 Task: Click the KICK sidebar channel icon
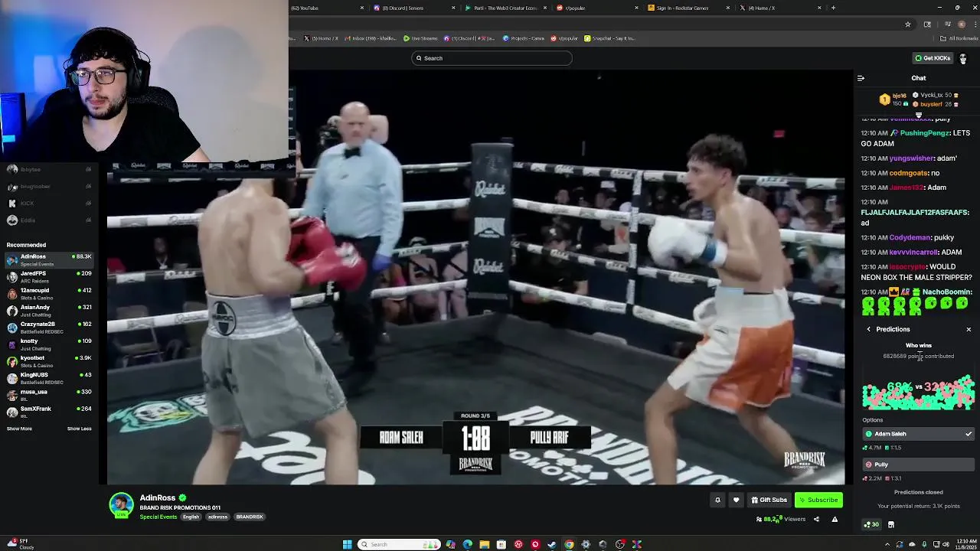[x=12, y=204]
